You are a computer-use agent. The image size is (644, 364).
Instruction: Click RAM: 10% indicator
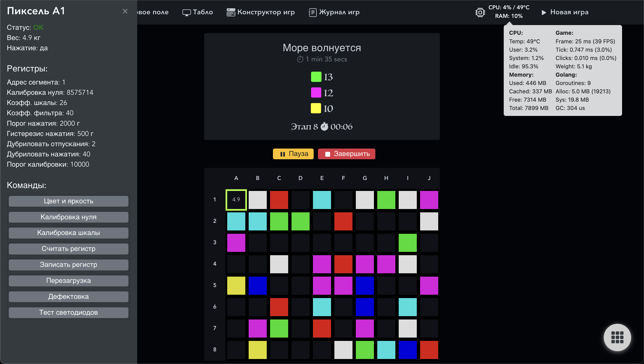pos(509,16)
